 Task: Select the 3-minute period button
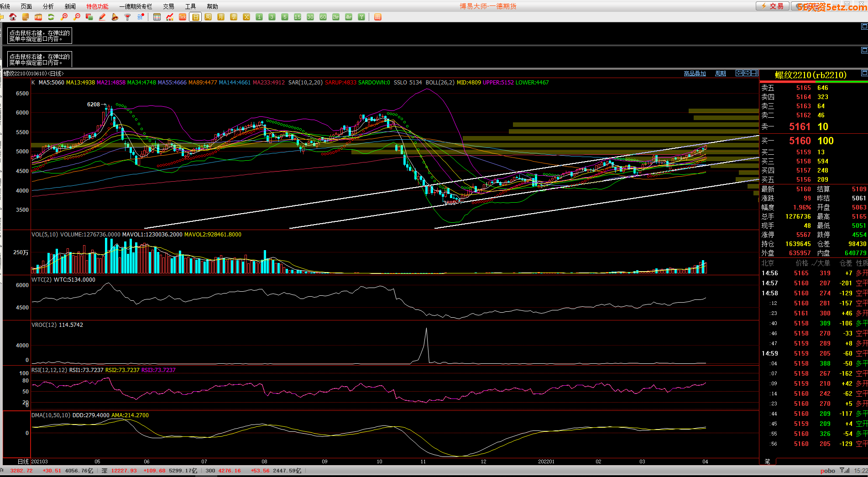[272, 17]
